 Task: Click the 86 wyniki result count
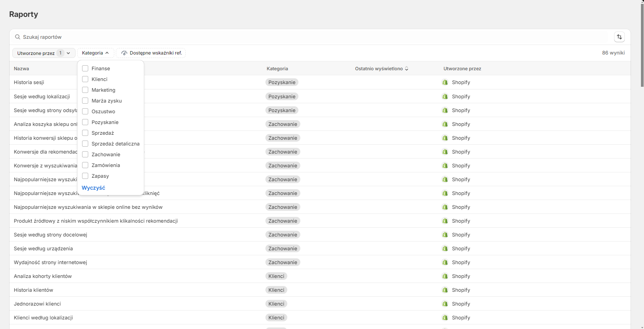(x=613, y=53)
